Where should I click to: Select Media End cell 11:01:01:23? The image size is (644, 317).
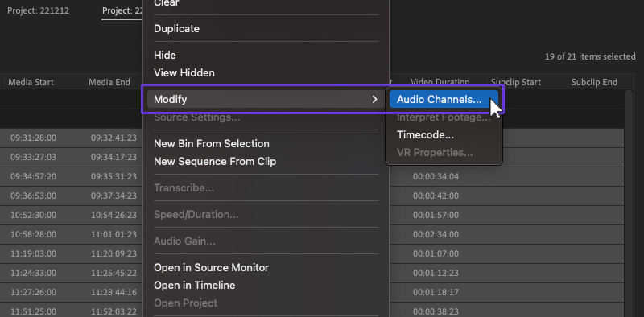click(114, 234)
